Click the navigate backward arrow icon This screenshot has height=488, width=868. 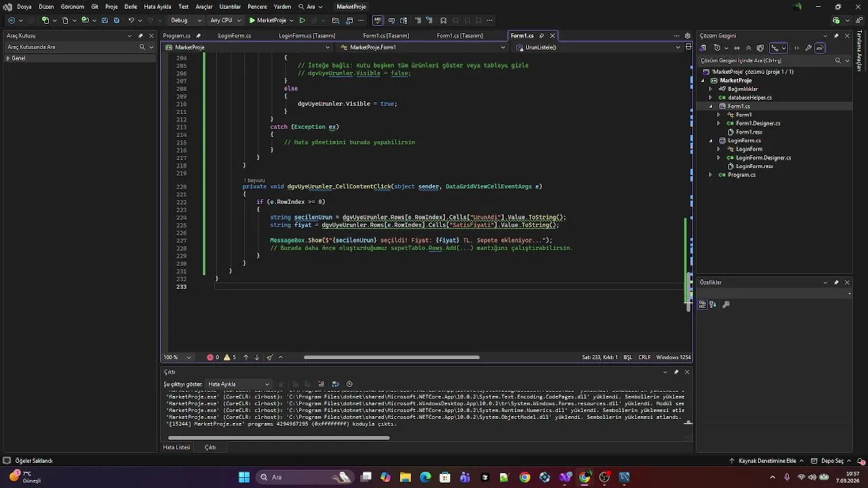(x=12, y=20)
